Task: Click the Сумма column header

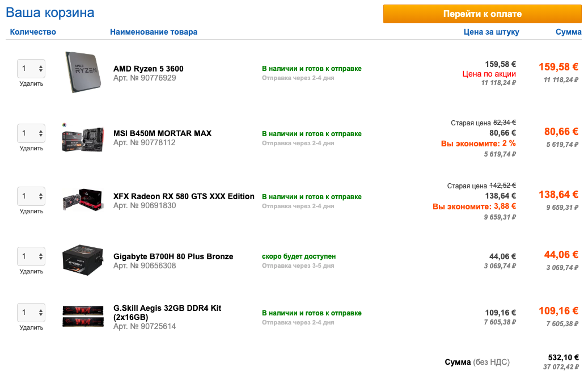Action: pos(569,32)
